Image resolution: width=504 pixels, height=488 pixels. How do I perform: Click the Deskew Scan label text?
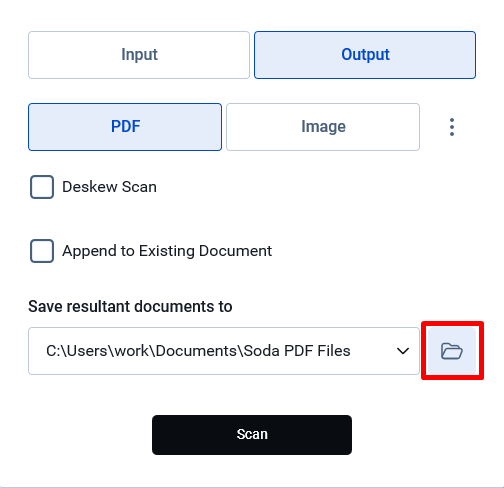pos(109,187)
